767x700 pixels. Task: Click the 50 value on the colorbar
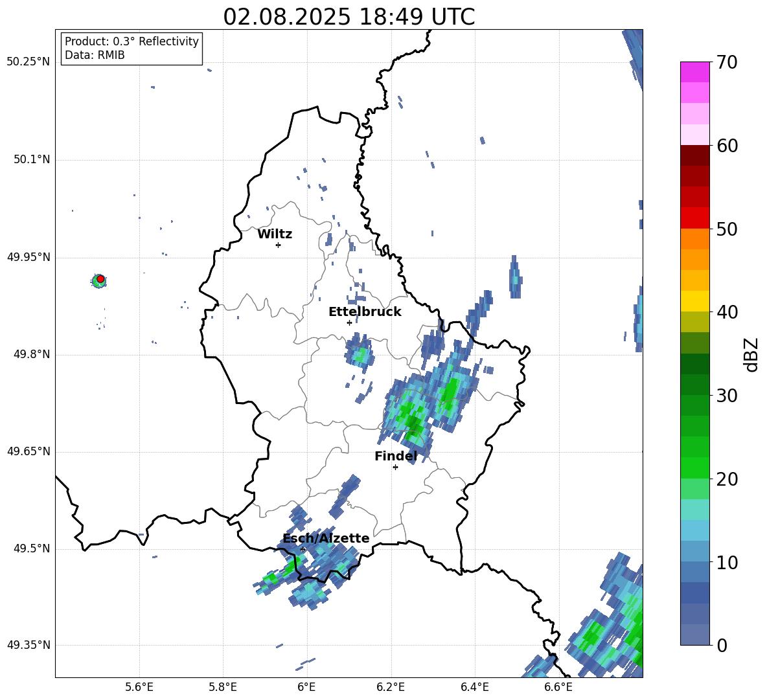click(x=727, y=229)
